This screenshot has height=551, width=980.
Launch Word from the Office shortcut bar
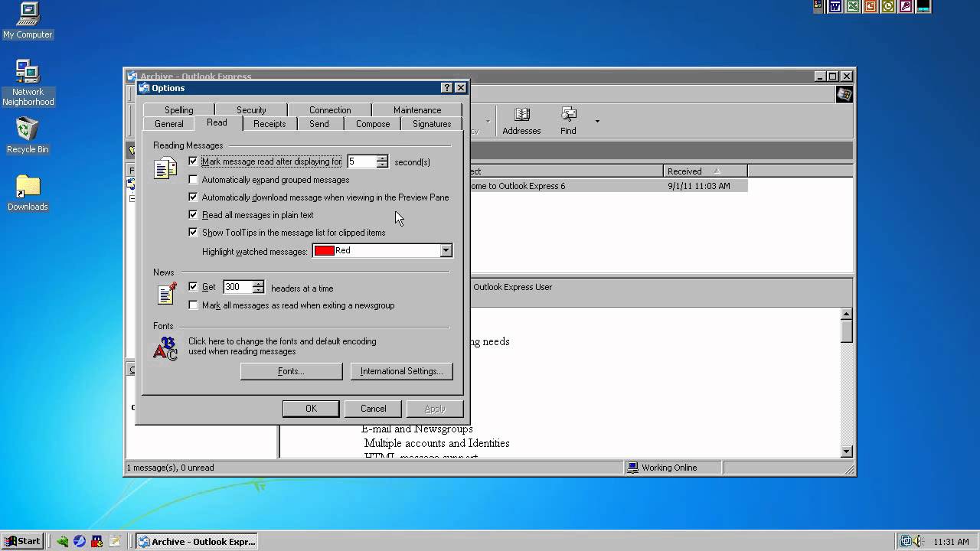pyautogui.click(x=835, y=6)
